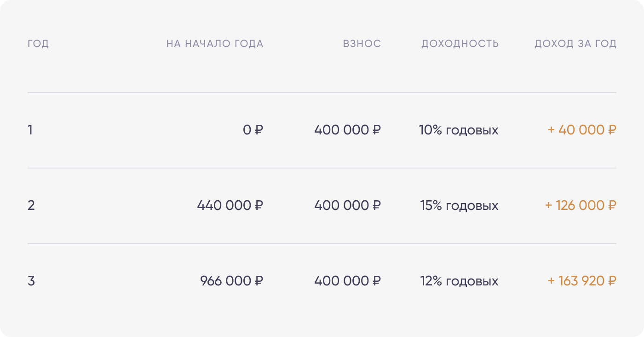Click the 15% годовых yield cell

coord(459,205)
